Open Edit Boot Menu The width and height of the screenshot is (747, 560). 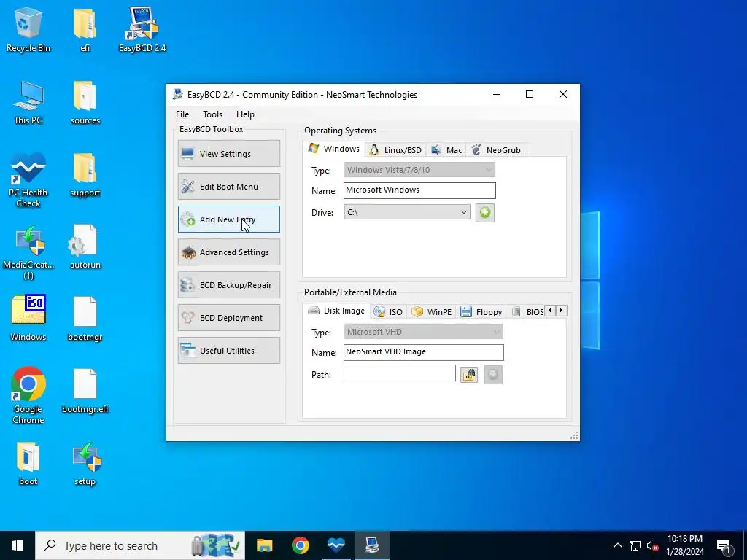[x=228, y=186]
